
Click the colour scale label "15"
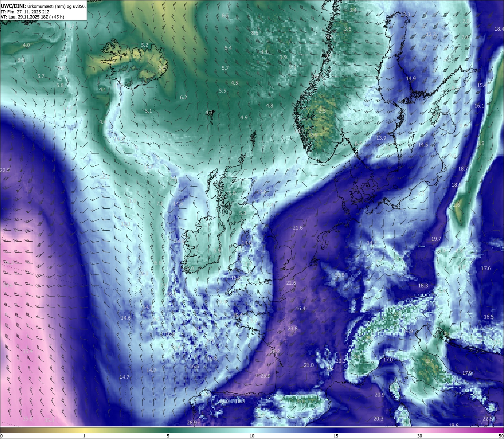click(x=336, y=436)
